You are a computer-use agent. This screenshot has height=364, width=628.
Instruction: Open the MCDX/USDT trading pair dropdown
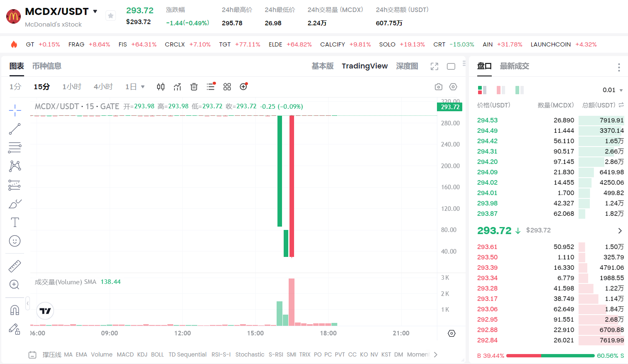coord(95,12)
